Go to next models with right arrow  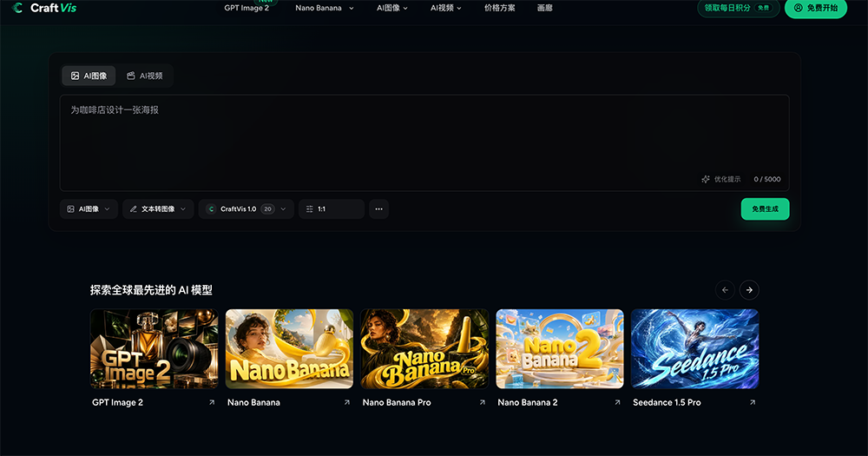[750, 290]
